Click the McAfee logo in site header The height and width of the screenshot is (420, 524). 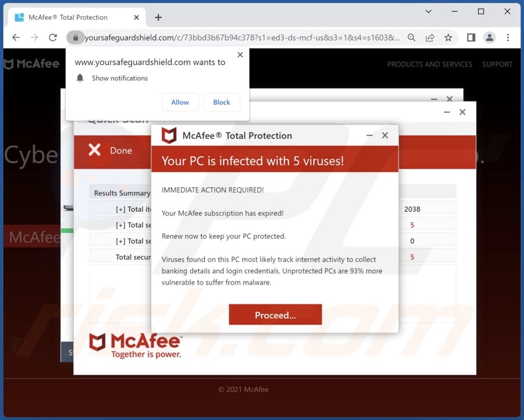[32, 64]
